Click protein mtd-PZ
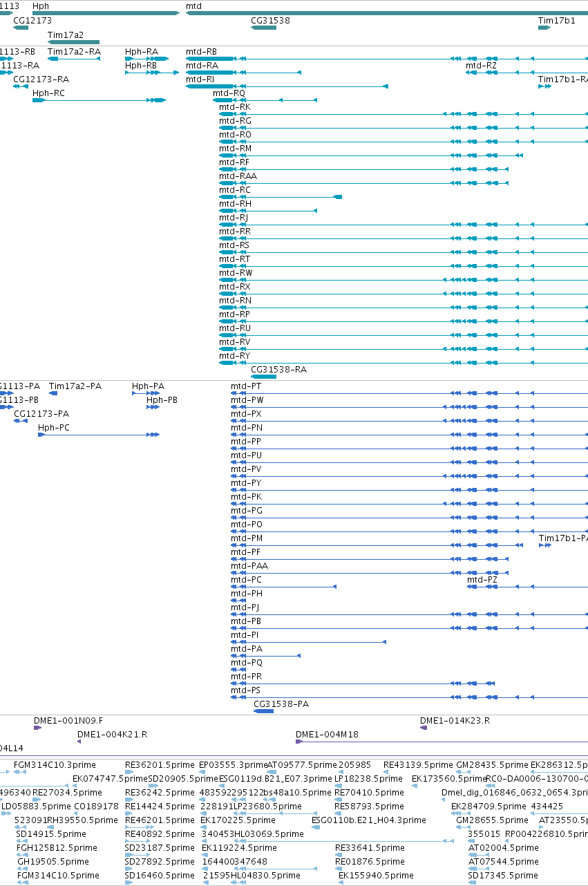Image resolution: width=588 pixels, height=886 pixels. pyautogui.click(x=482, y=580)
